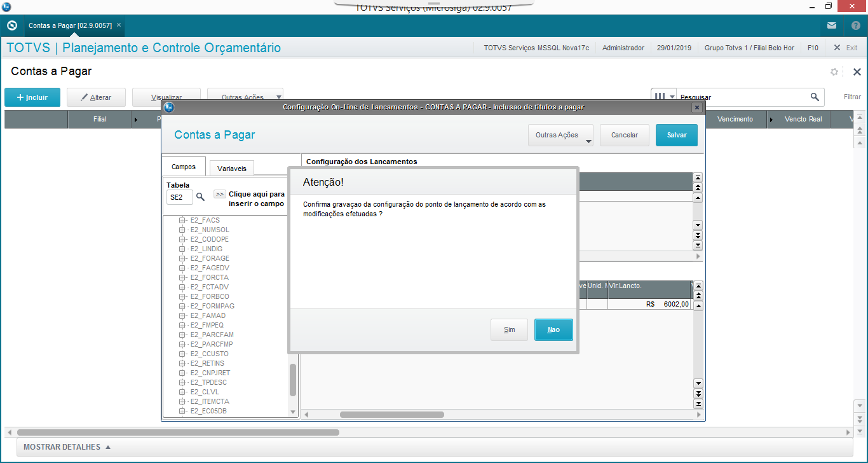Viewport: 868px width, 463px height.
Task: Jump to top of main Contas a Pagar grid
Action: (860, 118)
